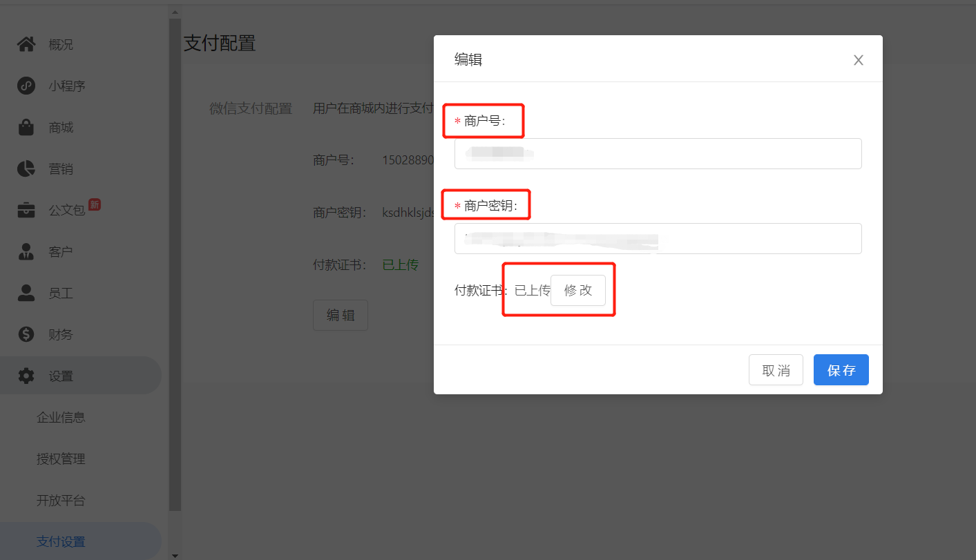Click the 商户密钥 input field in dialog

(x=658, y=238)
